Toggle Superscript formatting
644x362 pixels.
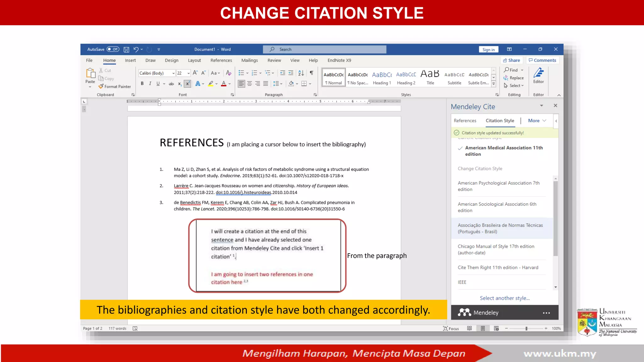pos(187,84)
